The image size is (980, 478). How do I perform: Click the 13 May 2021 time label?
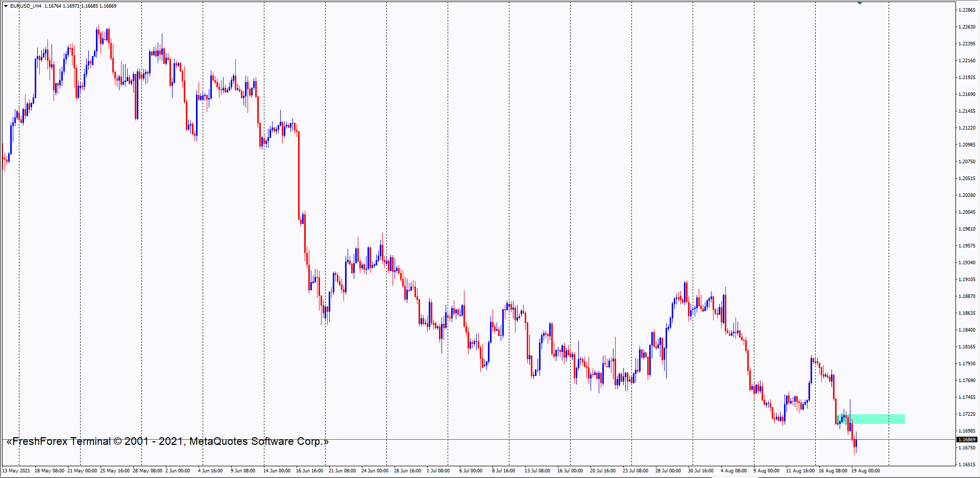click(16, 471)
